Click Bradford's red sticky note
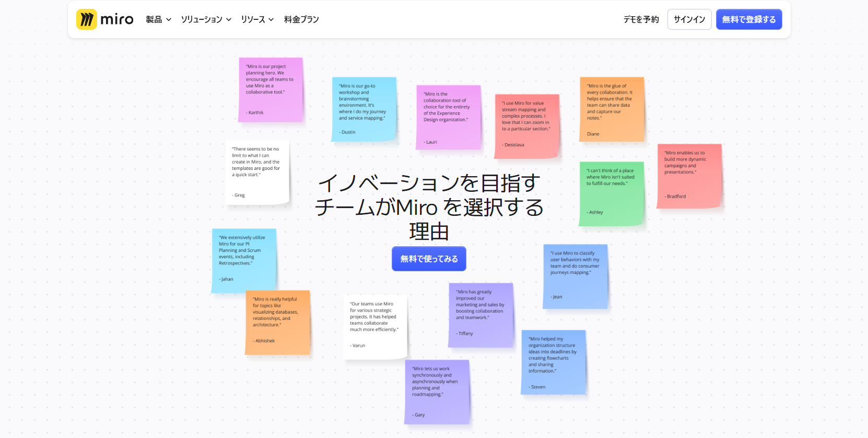Viewport: 868px width, 438px height. pyautogui.click(x=689, y=176)
